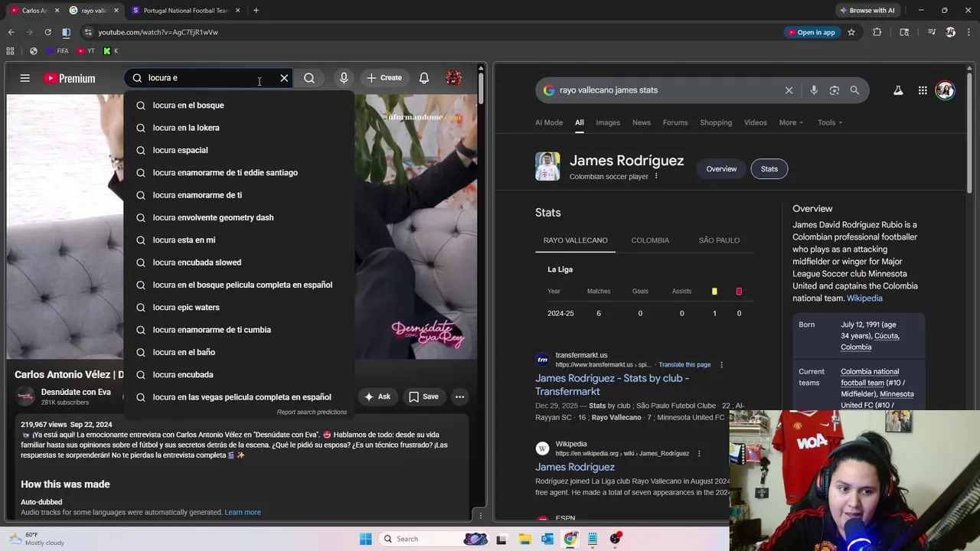Select the Stats chip for James Rodríguez
The height and width of the screenshot is (551, 980).
tap(769, 169)
